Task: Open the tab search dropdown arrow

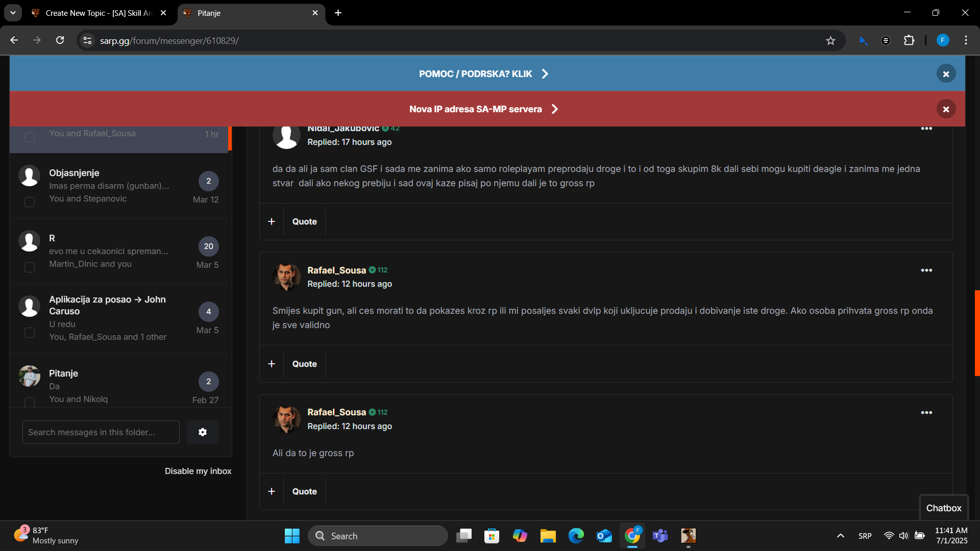Action: (x=13, y=13)
